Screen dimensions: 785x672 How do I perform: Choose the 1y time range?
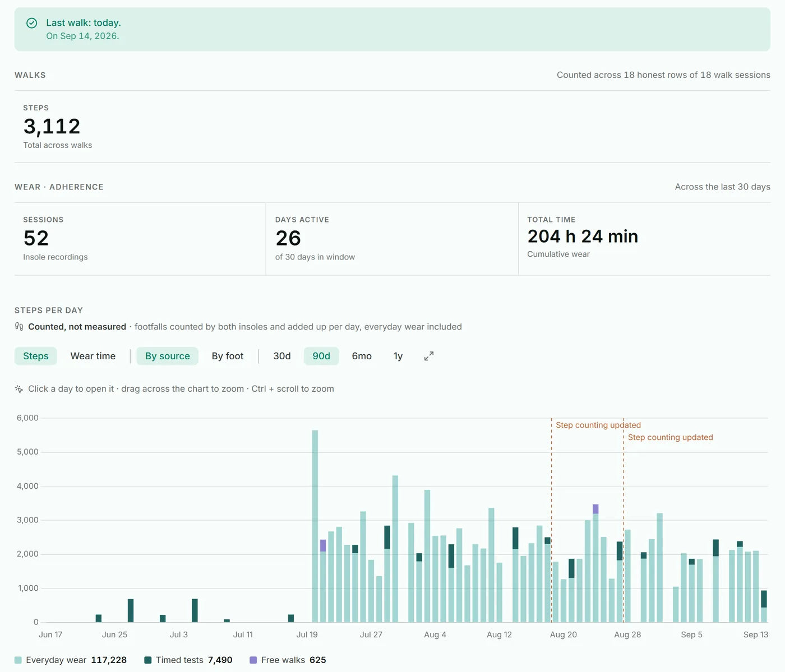coord(398,356)
